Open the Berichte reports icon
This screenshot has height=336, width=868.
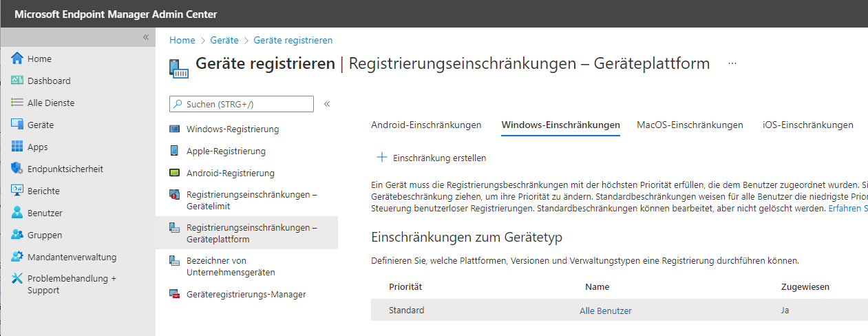coord(17,191)
